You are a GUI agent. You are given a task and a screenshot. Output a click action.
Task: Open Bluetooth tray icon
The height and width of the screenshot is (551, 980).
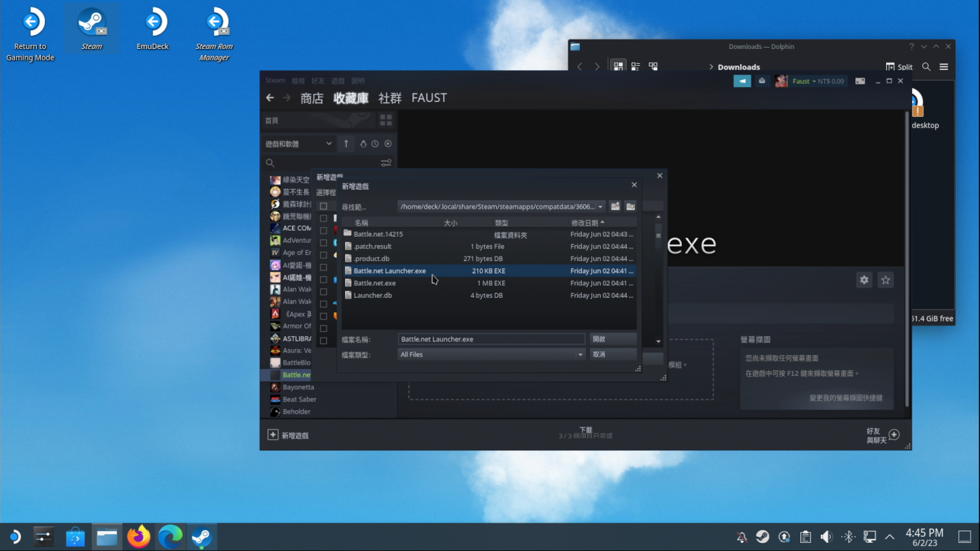coord(848,537)
